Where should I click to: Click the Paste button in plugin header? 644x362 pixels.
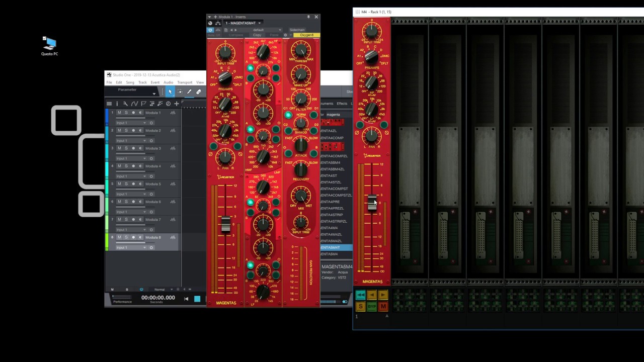pos(274,35)
